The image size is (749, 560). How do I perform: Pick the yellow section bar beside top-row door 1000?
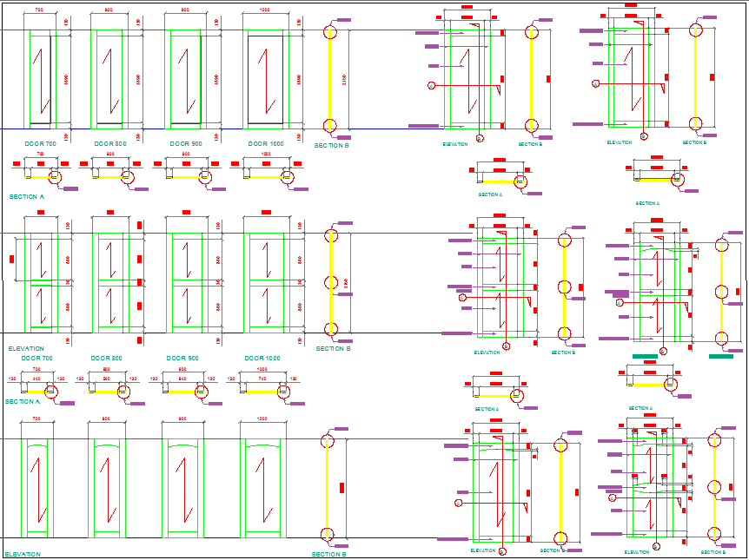tap(329, 80)
